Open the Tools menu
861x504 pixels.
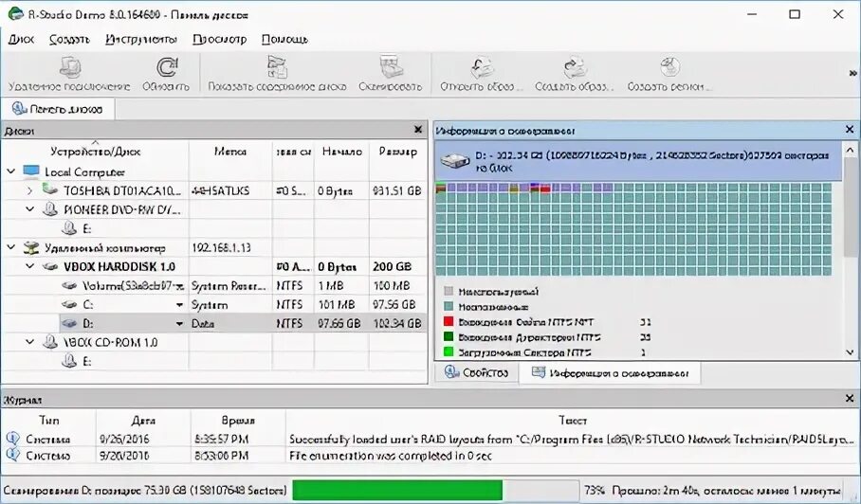[x=141, y=40]
